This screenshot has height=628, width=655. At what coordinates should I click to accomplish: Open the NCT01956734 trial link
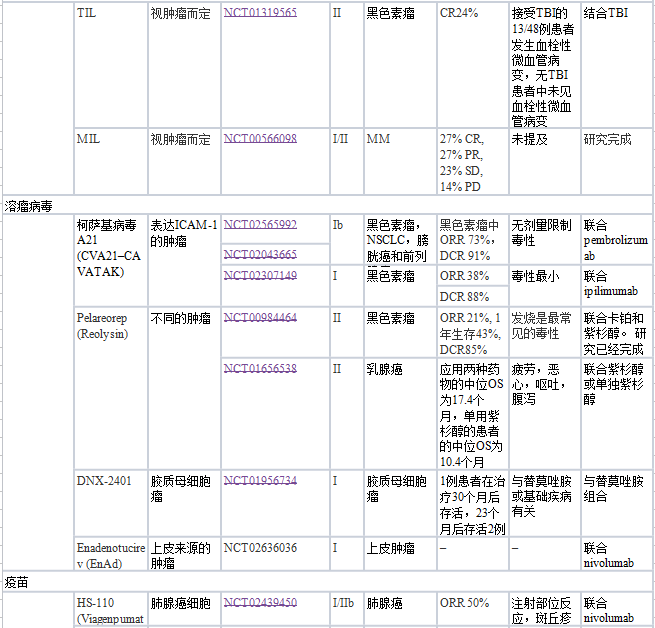pyautogui.click(x=260, y=481)
